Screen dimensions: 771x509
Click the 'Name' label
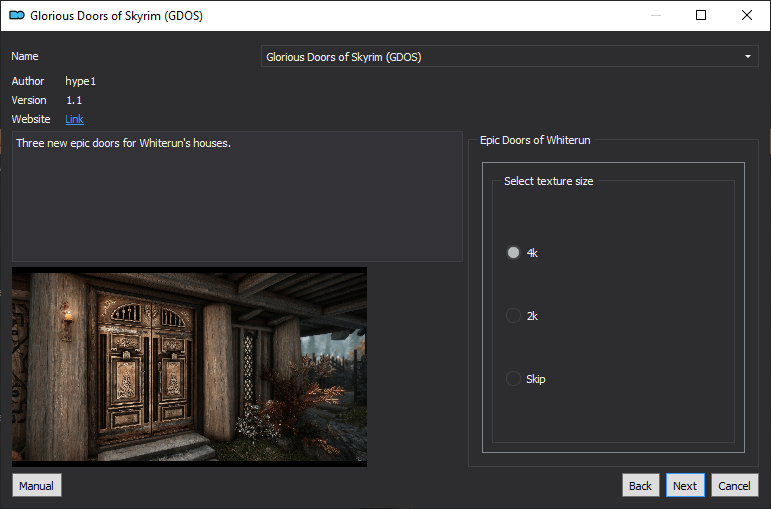(25, 56)
